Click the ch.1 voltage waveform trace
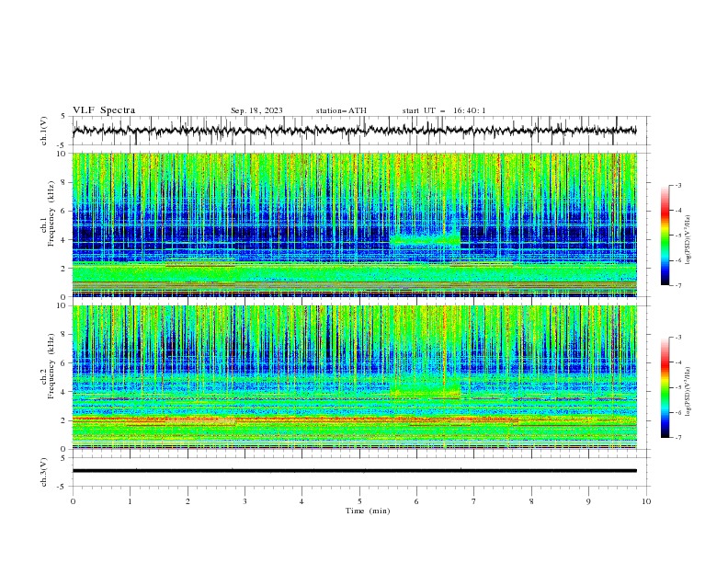728x563 pixels. (x=354, y=131)
